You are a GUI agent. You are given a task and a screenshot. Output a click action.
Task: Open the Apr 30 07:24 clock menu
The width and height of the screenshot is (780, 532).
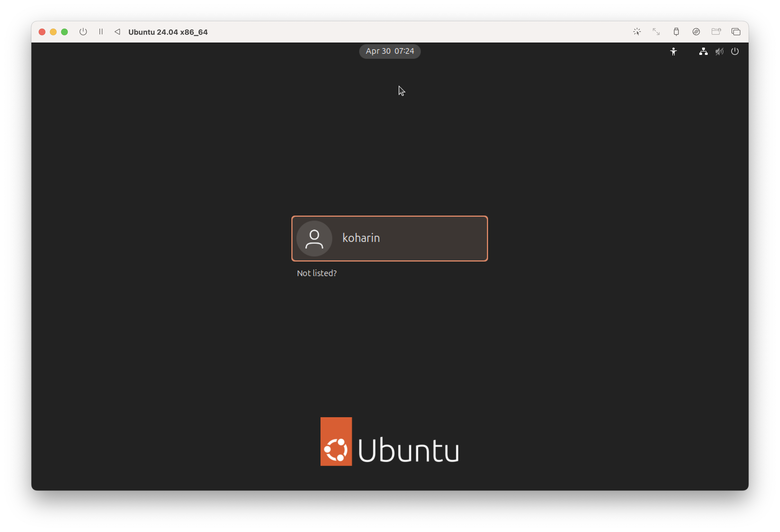pos(390,51)
